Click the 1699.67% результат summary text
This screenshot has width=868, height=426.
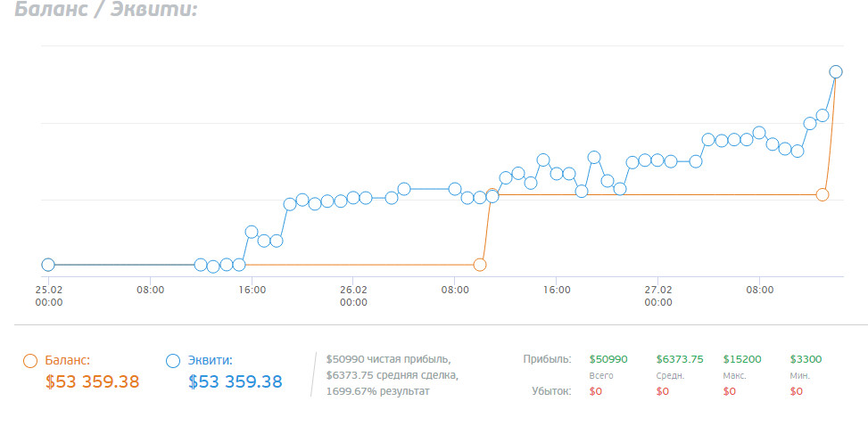tap(378, 392)
